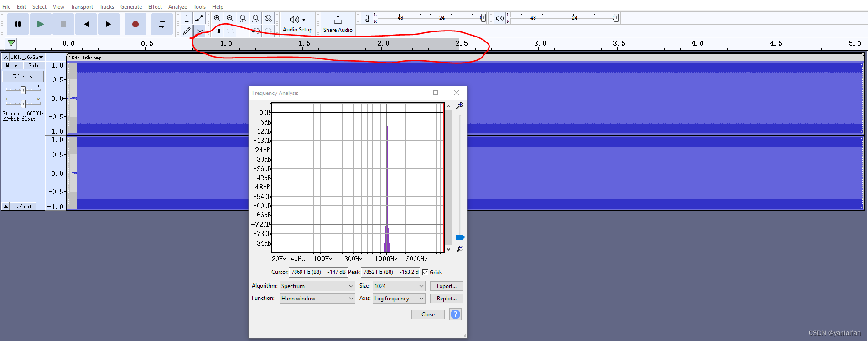Open the Edit menu
The image size is (868, 341).
[x=21, y=6]
